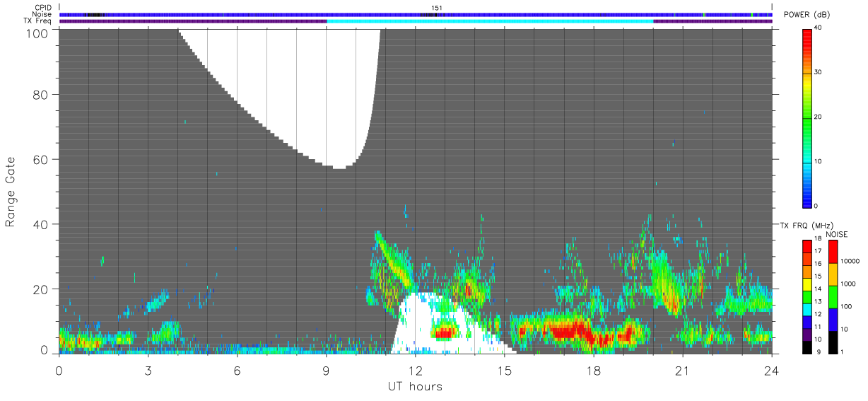
Task: Click the y-axis tick label 80
Action: pos(40,94)
